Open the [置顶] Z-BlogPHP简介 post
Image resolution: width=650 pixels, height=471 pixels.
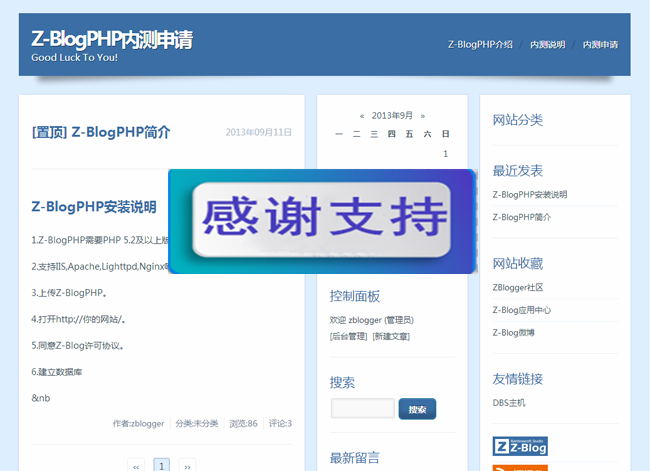coord(101,132)
